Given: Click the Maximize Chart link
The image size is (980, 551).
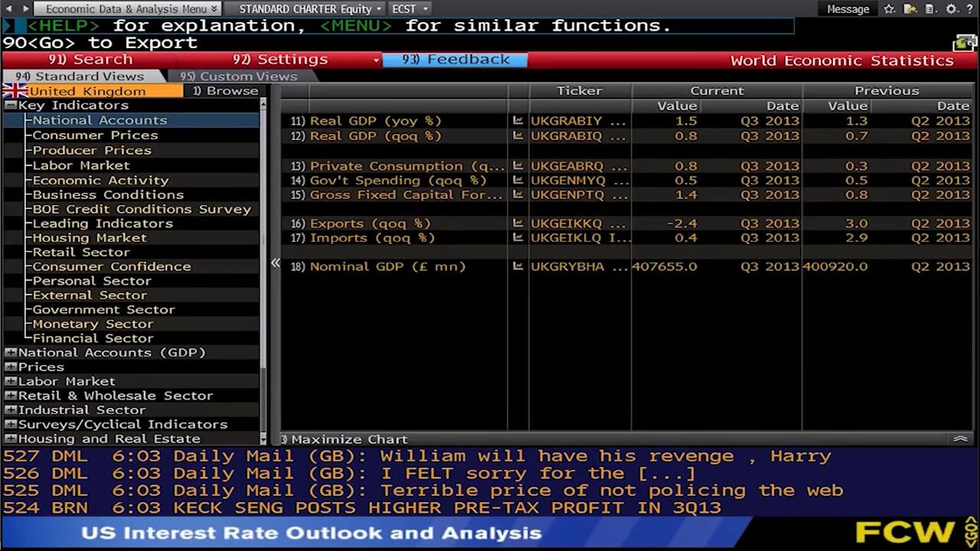Looking at the screenshot, I should click(342, 439).
